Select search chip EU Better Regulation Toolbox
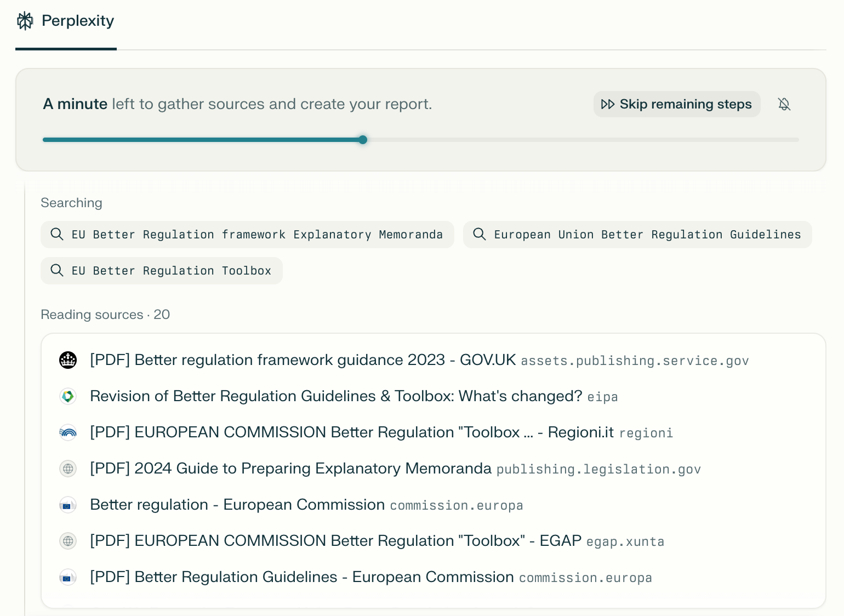Viewport: 844px width, 616px height. click(x=162, y=271)
